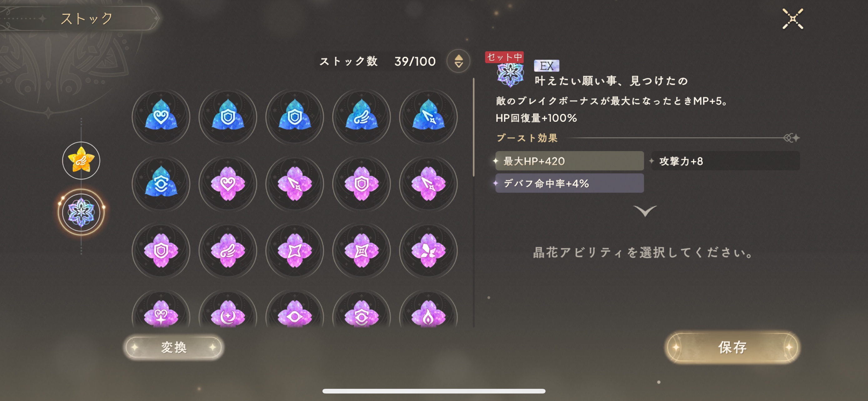Click the 変換 convert button
Image resolution: width=868 pixels, height=401 pixels.
pos(173,347)
